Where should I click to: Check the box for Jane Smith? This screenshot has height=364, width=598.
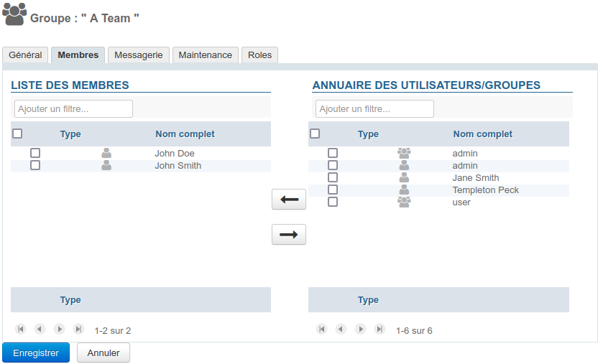pos(333,177)
